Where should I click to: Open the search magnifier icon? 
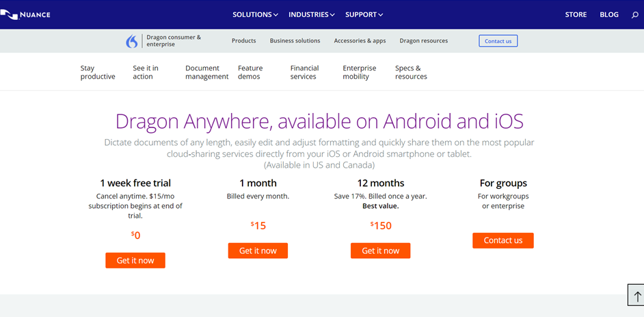click(634, 14)
